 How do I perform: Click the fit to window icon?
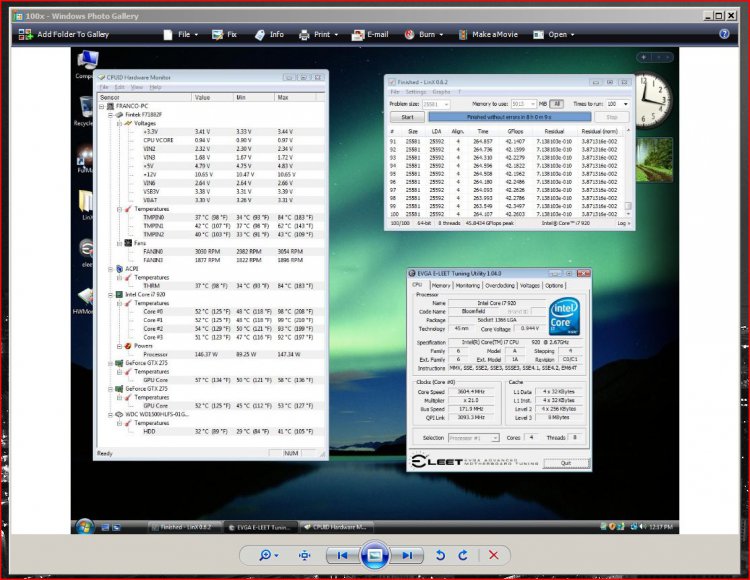point(304,555)
